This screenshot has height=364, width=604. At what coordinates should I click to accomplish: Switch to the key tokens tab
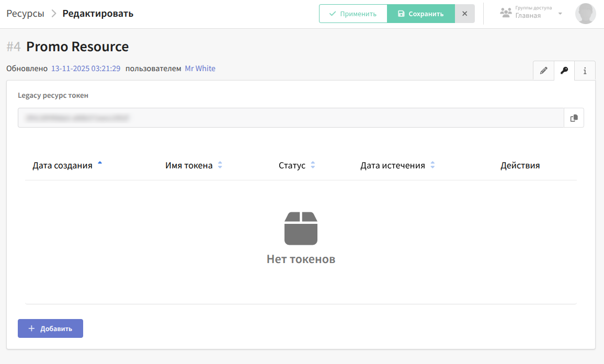[564, 71]
